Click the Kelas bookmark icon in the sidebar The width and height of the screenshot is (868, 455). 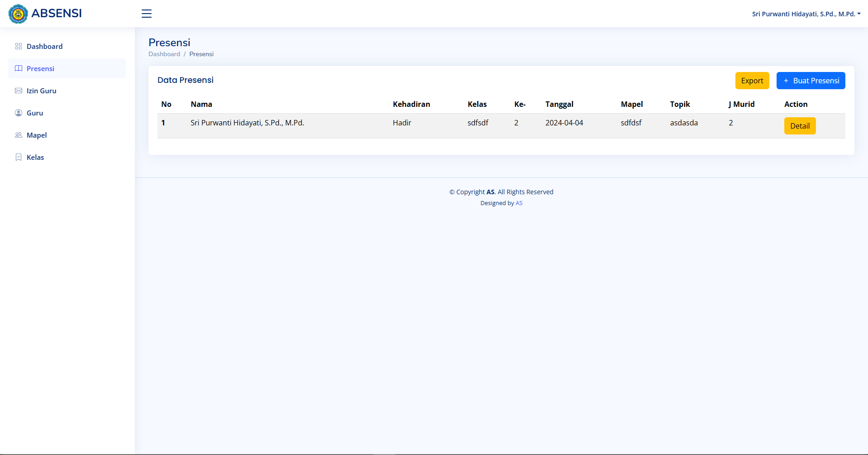click(19, 157)
